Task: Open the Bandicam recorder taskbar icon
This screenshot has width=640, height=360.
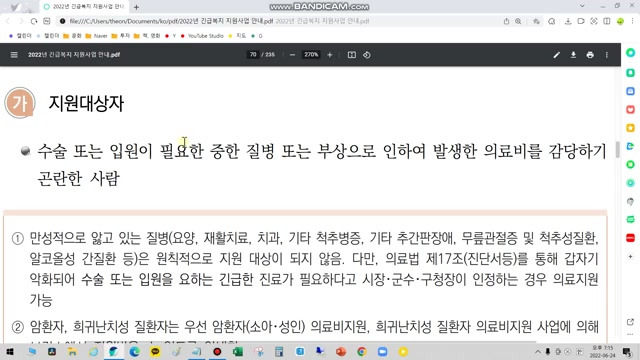Action: (x=217, y=351)
